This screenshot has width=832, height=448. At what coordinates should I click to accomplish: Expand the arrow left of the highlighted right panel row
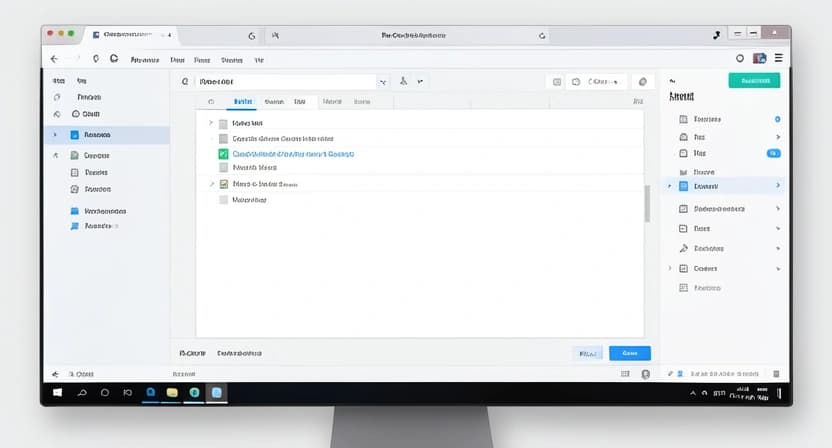click(x=669, y=186)
